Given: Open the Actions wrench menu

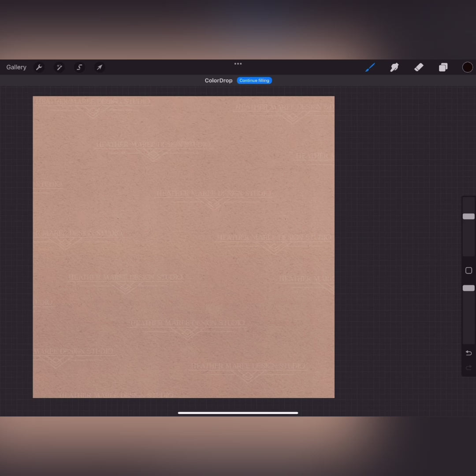Looking at the screenshot, I should coord(39,67).
